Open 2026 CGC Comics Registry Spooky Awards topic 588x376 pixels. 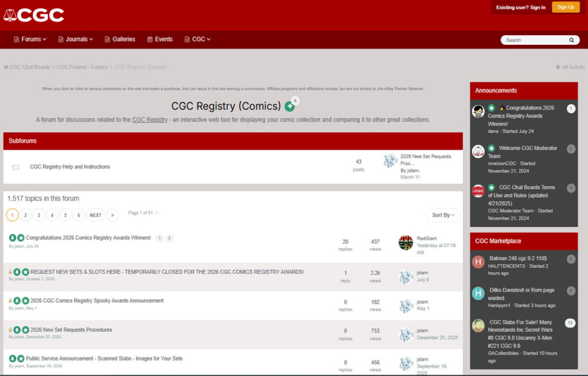coord(96,301)
